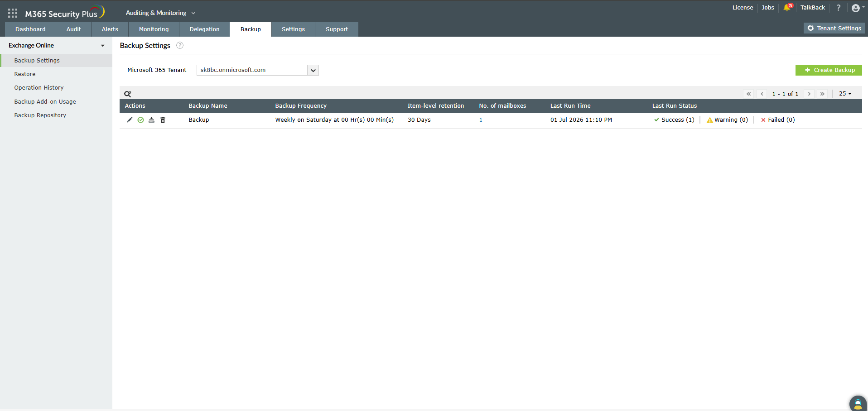Click the No. of mailboxes column header
The width and height of the screenshot is (868, 411).
[x=502, y=106]
